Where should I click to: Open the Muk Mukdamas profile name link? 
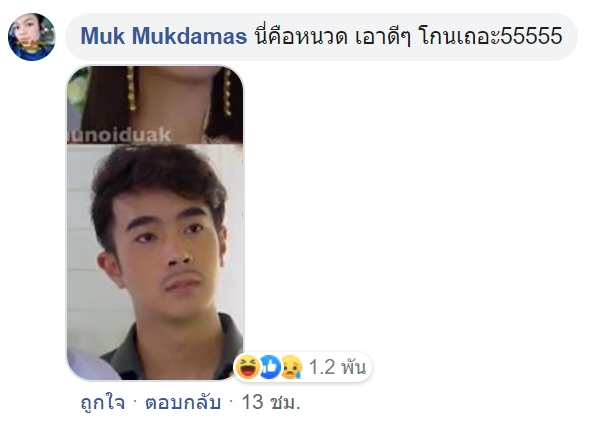point(164,36)
